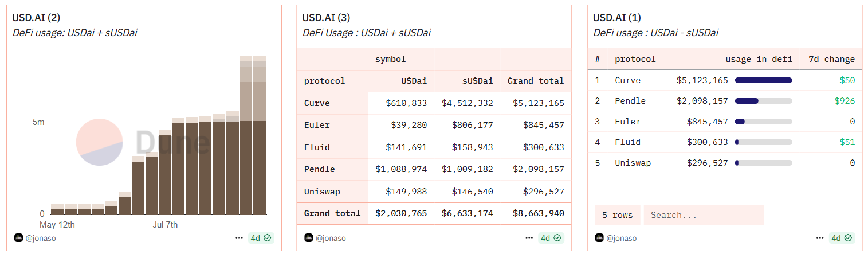This screenshot has height=254, width=868.
Task: Open the more options menu on the USD.AI (1) table
Action: 820,238
